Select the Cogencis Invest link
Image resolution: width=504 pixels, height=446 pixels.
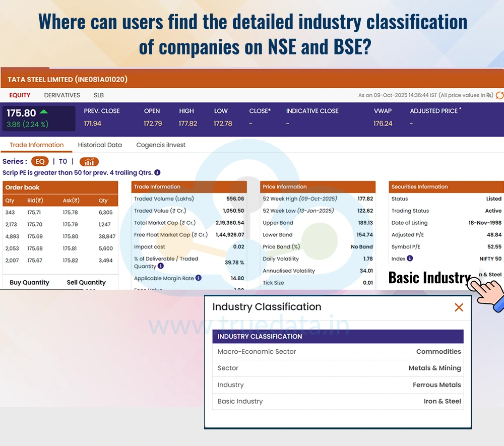coord(160,145)
